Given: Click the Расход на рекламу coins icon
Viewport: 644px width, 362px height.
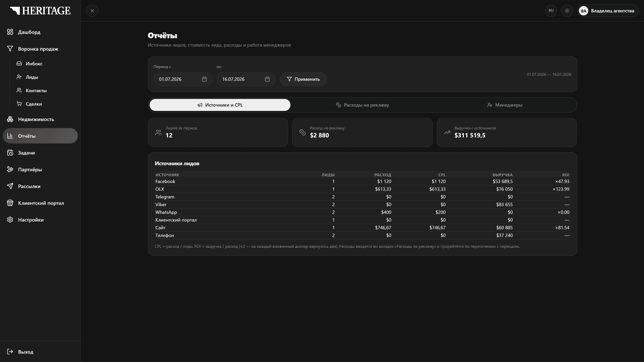Looking at the screenshot, I should [303, 132].
